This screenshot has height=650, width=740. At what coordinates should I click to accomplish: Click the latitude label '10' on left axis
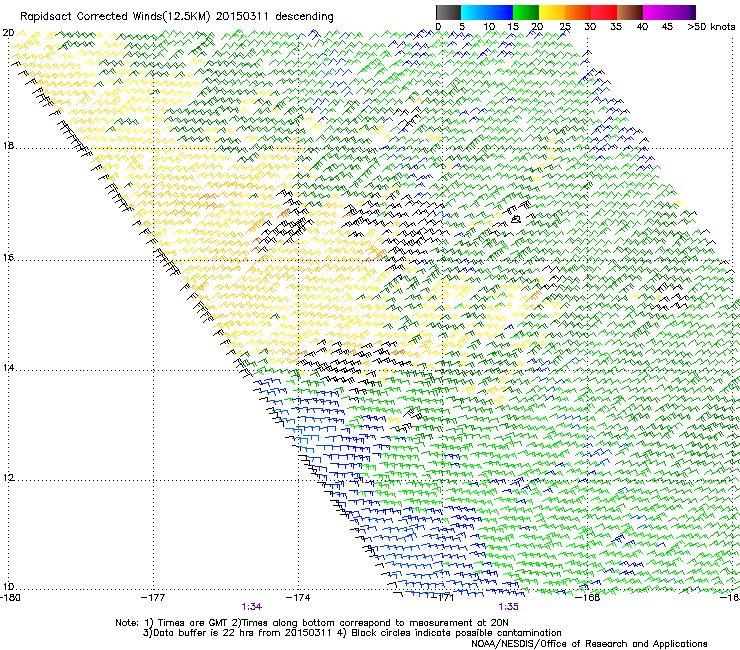pyautogui.click(x=8, y=587)
